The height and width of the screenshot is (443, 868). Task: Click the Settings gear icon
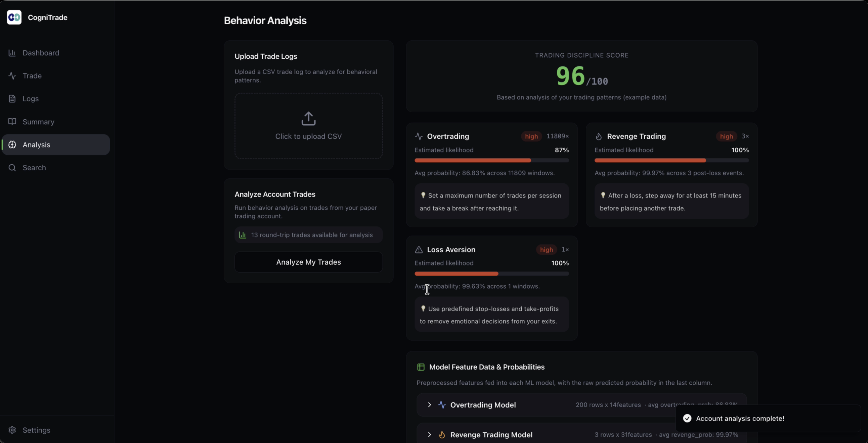pos(12,430)
